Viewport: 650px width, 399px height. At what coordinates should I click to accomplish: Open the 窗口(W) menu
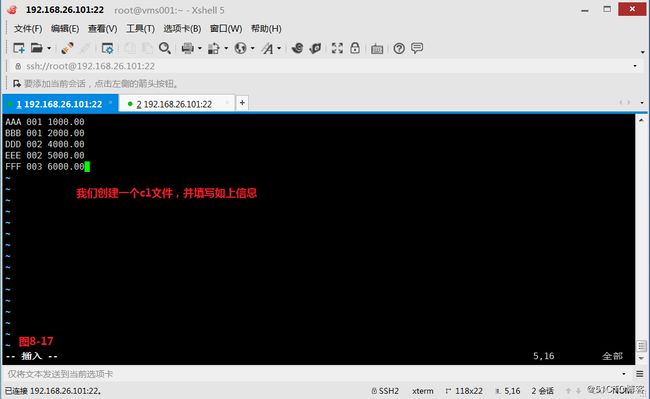pos(226,29)
